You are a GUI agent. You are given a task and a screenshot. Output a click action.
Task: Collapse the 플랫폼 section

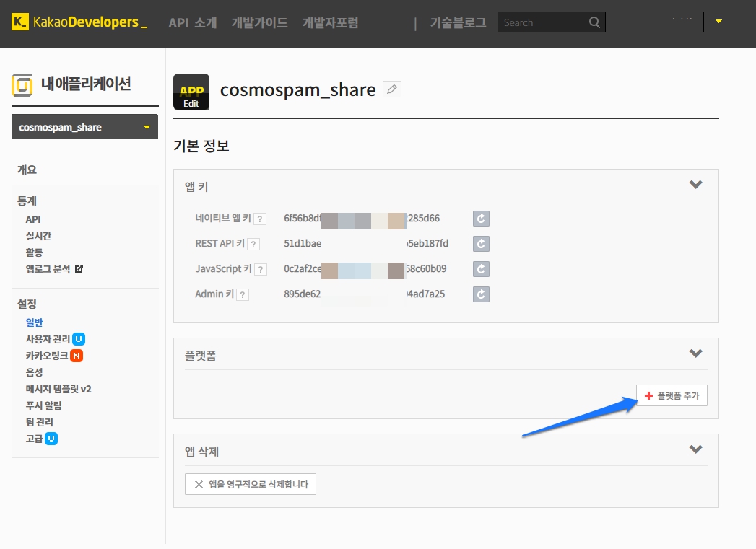696,353
